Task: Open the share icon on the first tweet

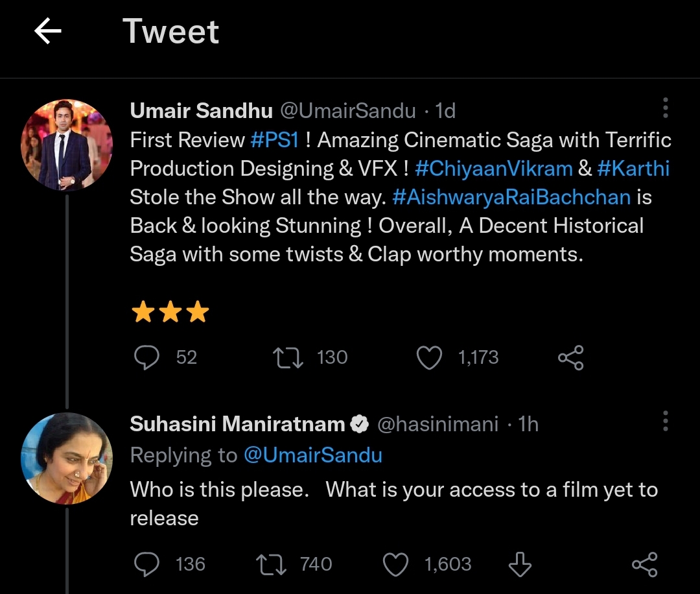Action: [570, 357]
